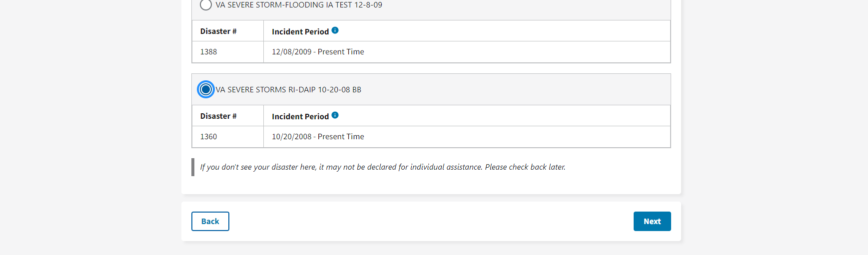The height and width of the screenshot is (255, 868).
Task: Click disaster number 1388 cell
Action: pyautogui.click(x=209, y=52)
